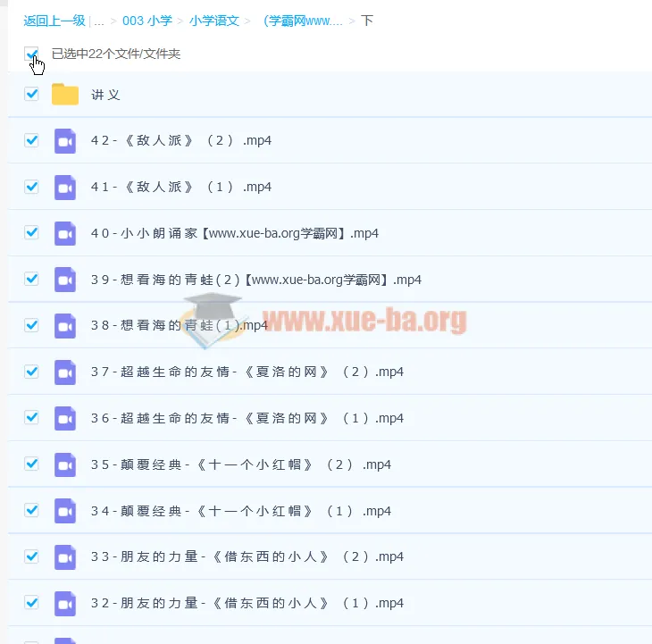Deselect checkbox for 36-超越生命的友情 (1)
The image size is (652, 644).
click(32, 417)
